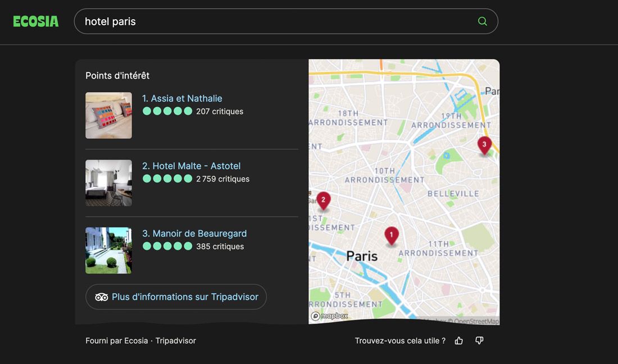Click the green search magnifier icon
The image size is (618, 364).
pos(483,21)
